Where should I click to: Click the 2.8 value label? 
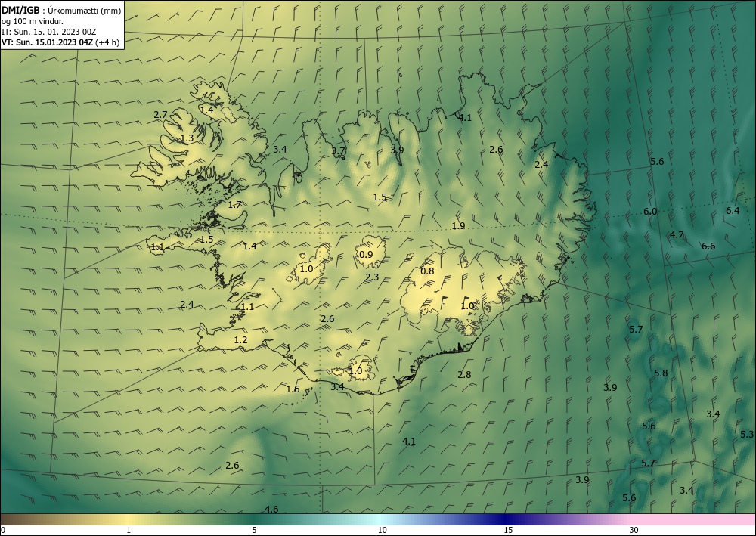pyautogui.click(x=464, y=374)
